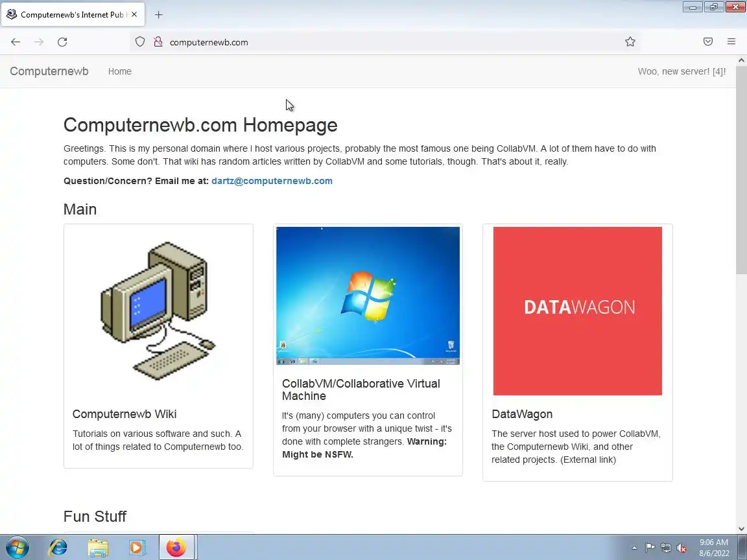
Task: Click the 'Fun Stuff' section heading
Action: tap(95, 517)
